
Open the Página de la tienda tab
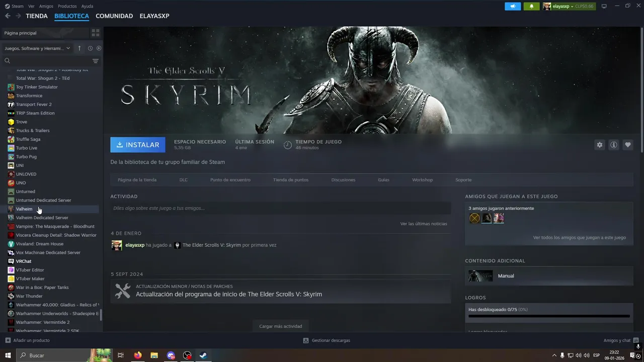click(137, 180)
